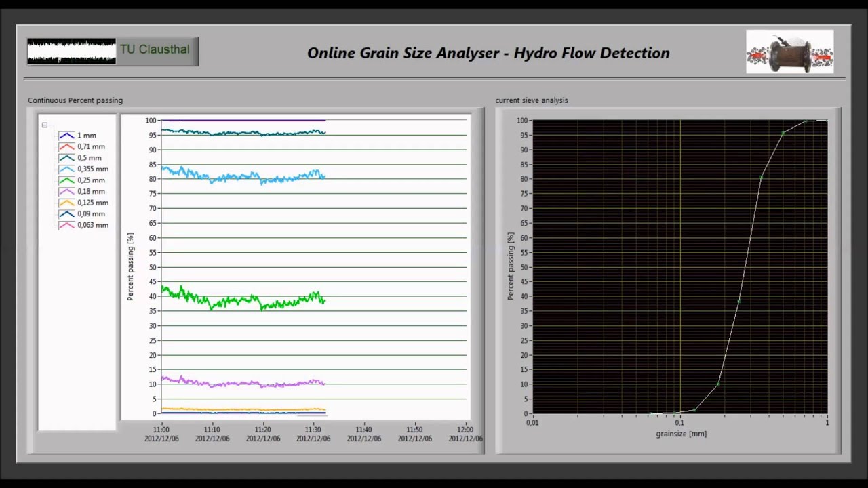
Task: Click the 0,25 mm legend line icon
Action: pos(66,180)
